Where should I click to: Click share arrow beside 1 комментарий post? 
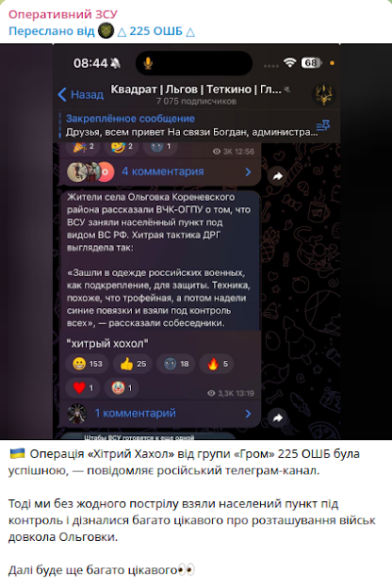point(278,417)
